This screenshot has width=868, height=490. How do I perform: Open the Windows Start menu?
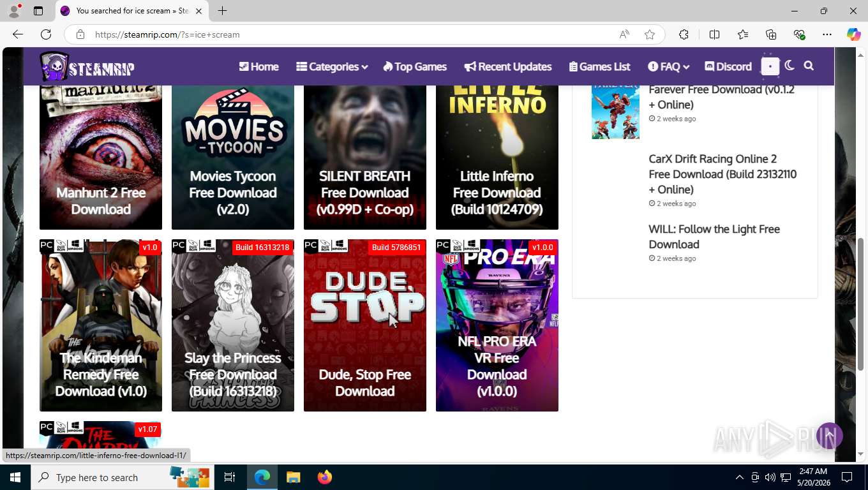(x=15, y=477)
